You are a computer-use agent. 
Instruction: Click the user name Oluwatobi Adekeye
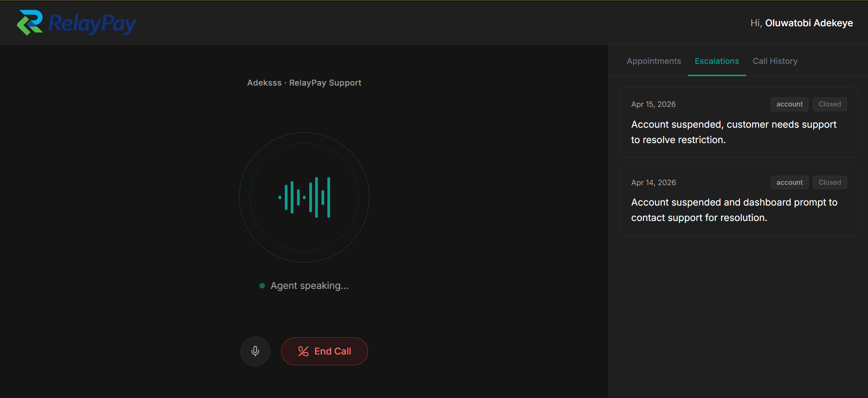point(809,23)
